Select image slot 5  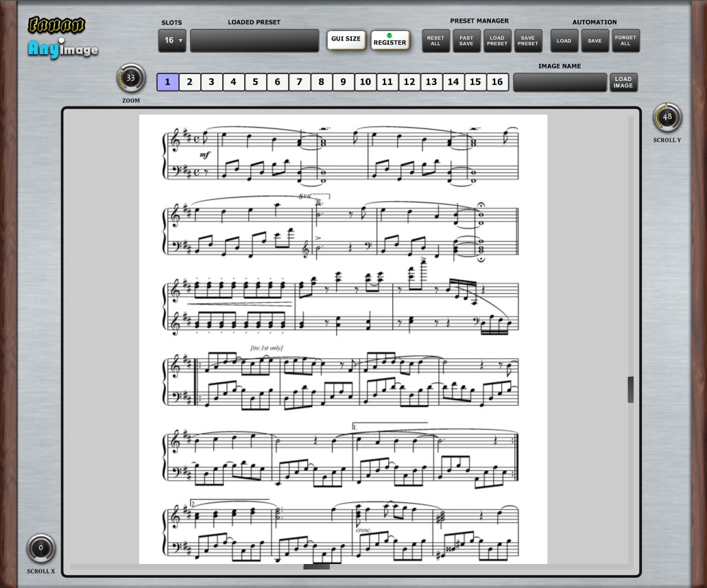(256, 82)
